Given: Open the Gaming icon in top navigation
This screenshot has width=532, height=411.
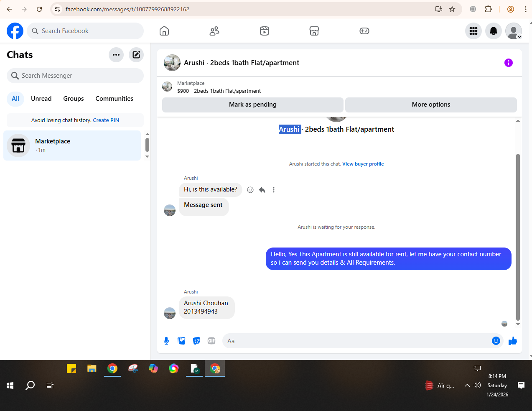Looking at the screenshot, I should coord(364,31).
